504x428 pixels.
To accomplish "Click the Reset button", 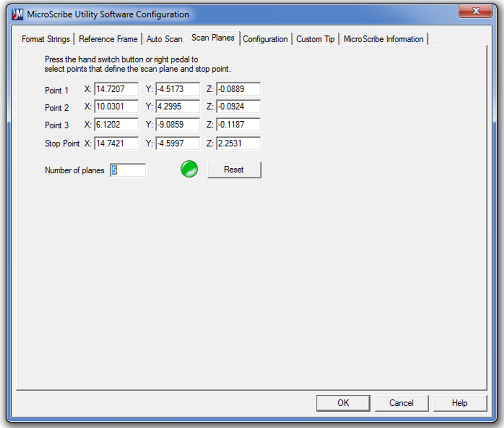I will [x=234, y=170].
